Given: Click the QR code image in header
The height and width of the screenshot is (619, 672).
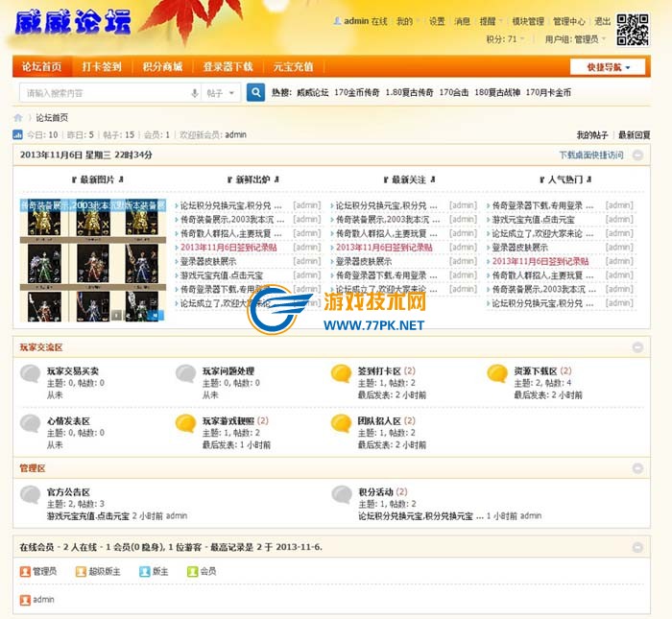Looking at the screenshot, I should [633, 30].
